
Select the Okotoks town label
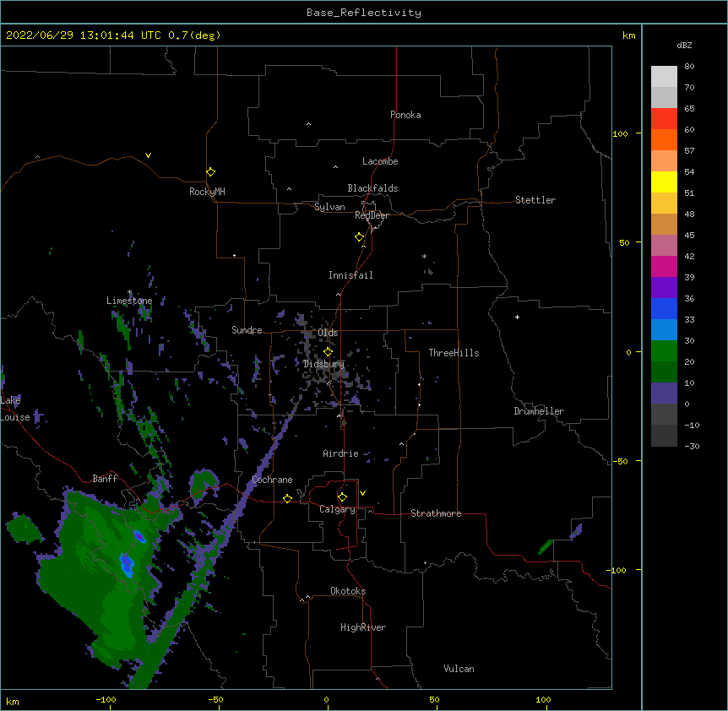[348, 591]
